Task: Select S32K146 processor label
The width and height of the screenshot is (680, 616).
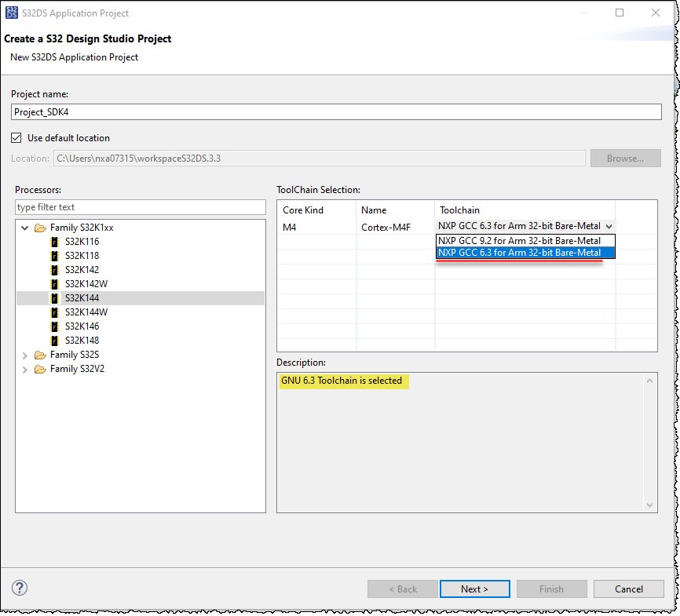Action: point(82,326)
